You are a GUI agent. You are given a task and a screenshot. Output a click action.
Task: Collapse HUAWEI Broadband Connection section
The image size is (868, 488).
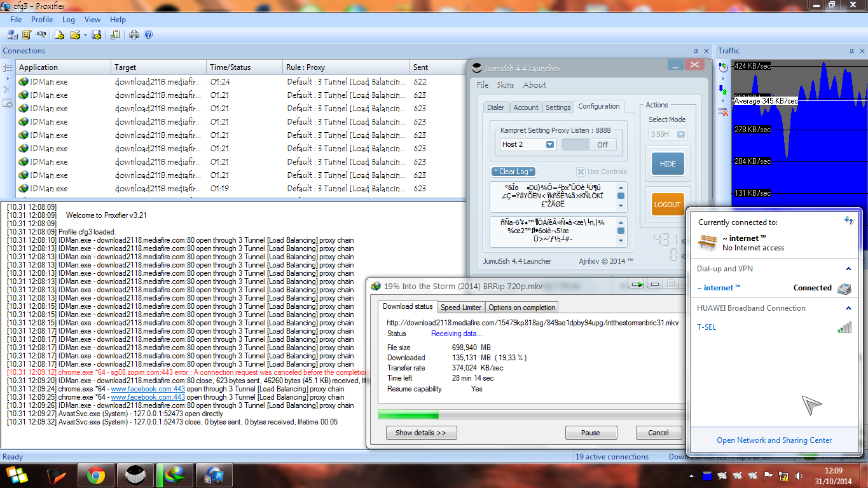(x=848, y=308)
